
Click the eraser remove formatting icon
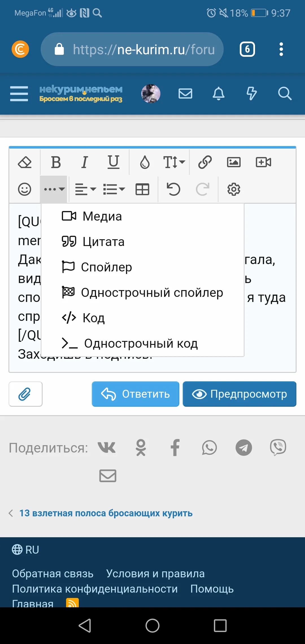[25, 162]
